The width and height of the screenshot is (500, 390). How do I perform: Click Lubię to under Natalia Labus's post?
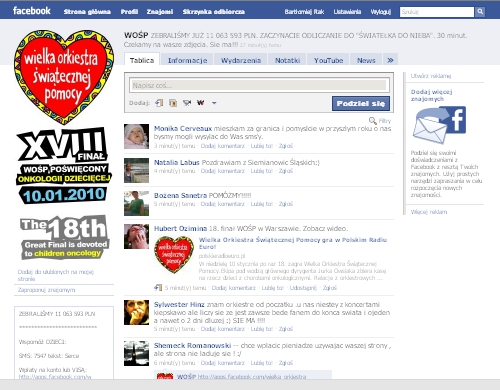[x=262, y=171]
